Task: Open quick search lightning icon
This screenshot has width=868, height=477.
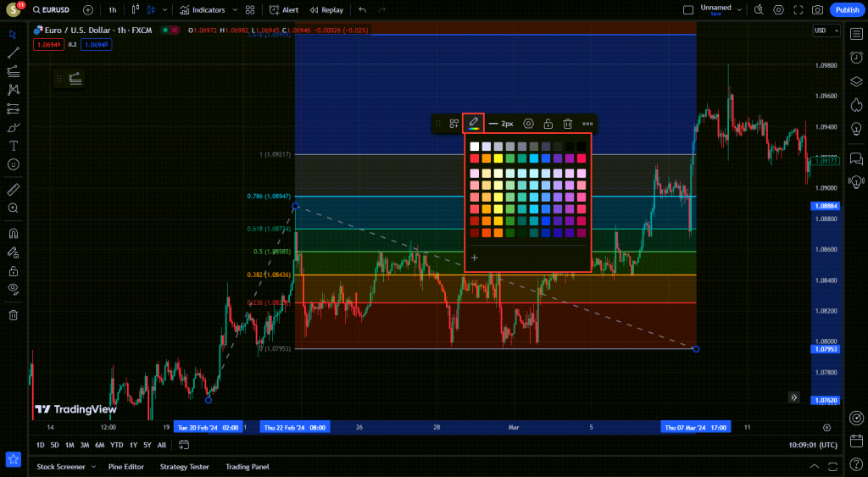Action: 759,10
